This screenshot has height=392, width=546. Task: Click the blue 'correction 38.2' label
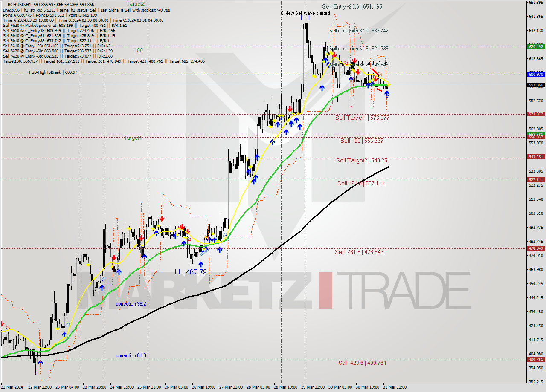click(131, 304)
